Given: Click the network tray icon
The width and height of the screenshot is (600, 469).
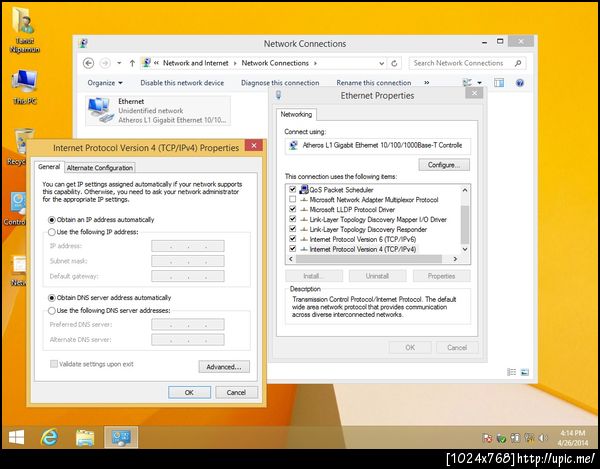Looking at the screenshot, I should (529, 438).
